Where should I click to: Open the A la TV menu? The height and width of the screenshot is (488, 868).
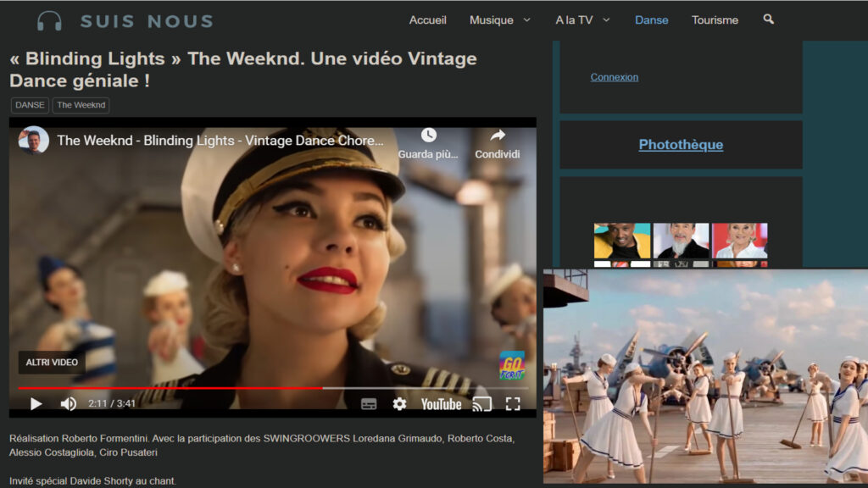tap(574, 20)
